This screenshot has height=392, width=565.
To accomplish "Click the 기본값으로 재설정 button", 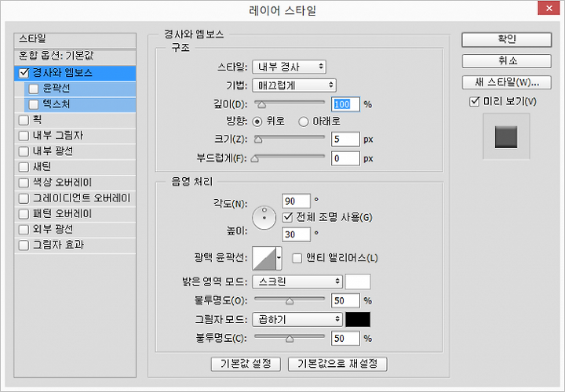I will click(337, 364).
